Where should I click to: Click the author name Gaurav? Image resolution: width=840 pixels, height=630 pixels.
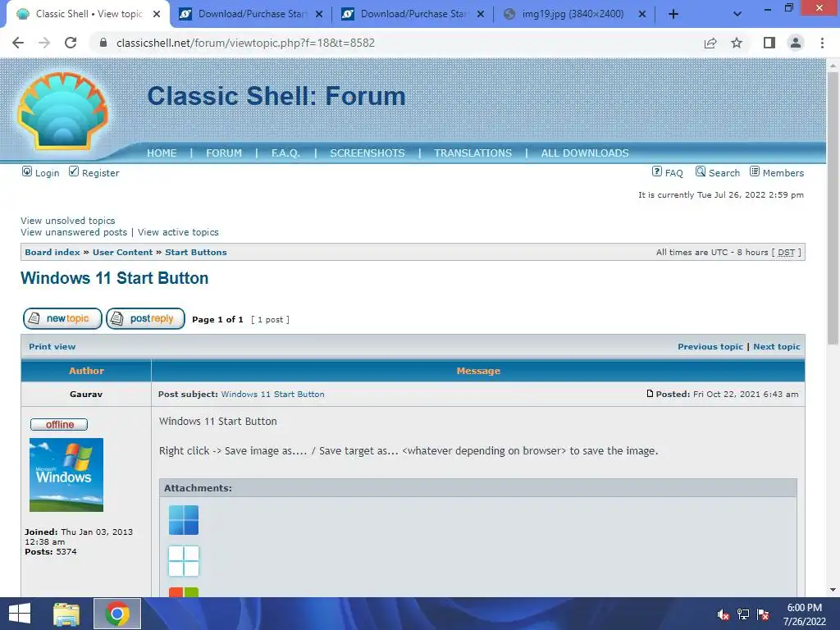85,395
